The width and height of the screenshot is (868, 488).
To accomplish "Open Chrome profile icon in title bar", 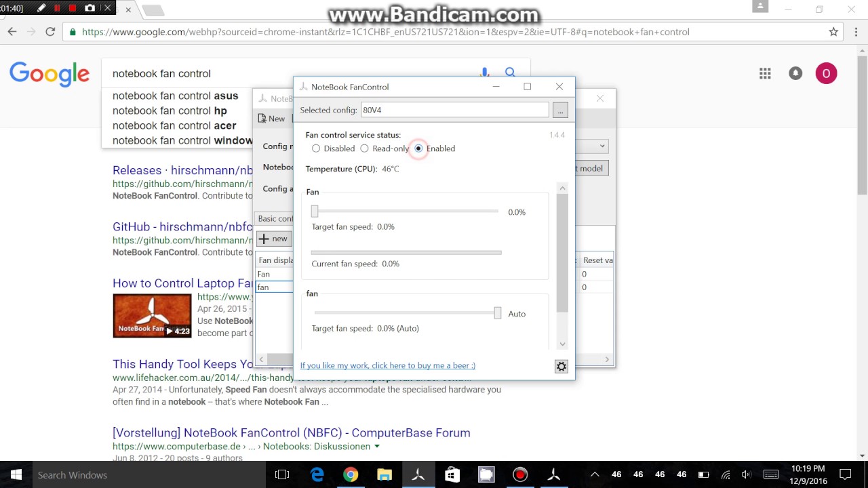I will [760, 7].
